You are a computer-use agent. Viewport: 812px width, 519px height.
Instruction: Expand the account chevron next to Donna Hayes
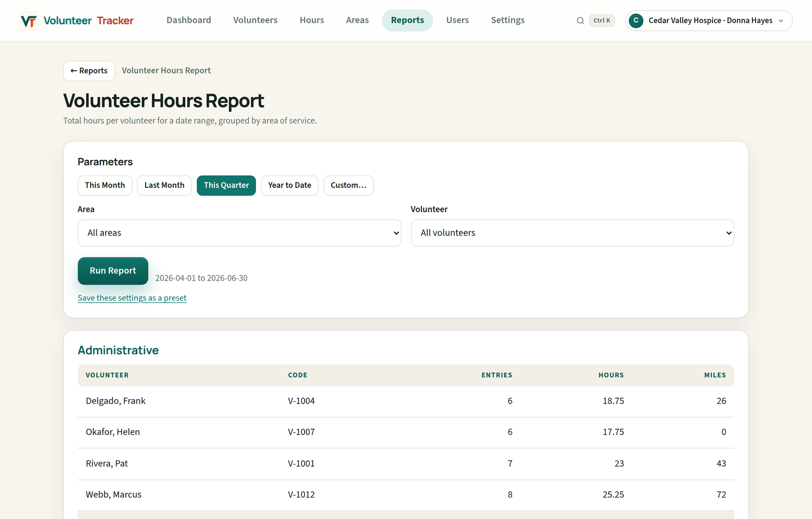781,21
